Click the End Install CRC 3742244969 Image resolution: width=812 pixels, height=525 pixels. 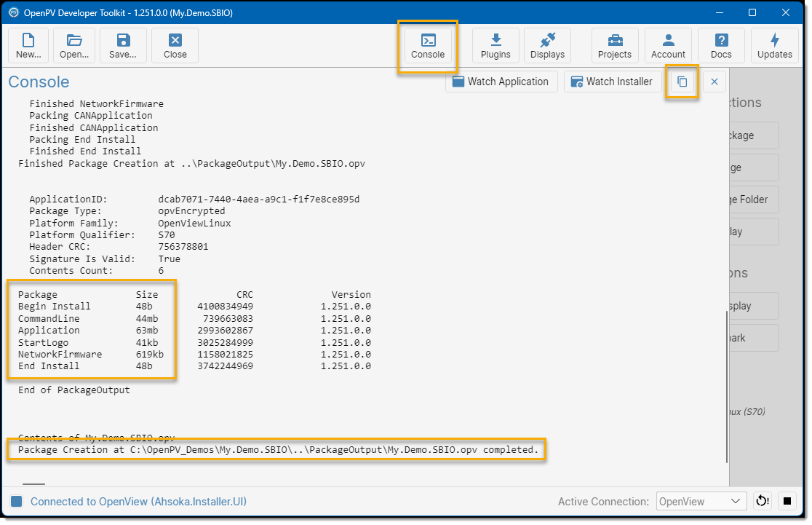pyautogui.click(x=226, y=366)
